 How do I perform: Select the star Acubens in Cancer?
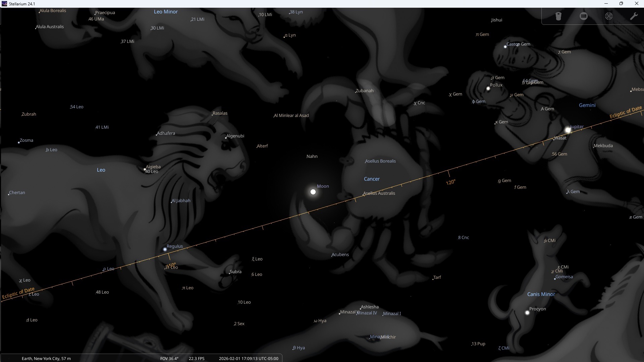[331, 256]
